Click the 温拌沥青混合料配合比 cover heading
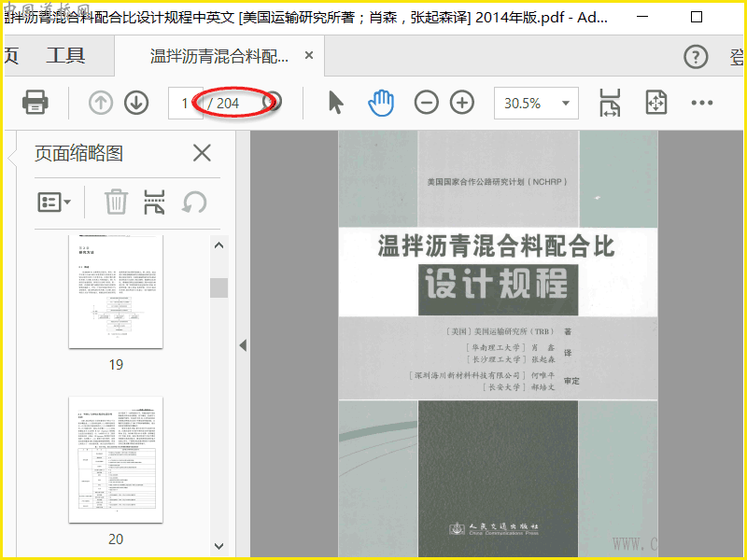This screenshot has width=747, height=560. (x=496, y=245)
